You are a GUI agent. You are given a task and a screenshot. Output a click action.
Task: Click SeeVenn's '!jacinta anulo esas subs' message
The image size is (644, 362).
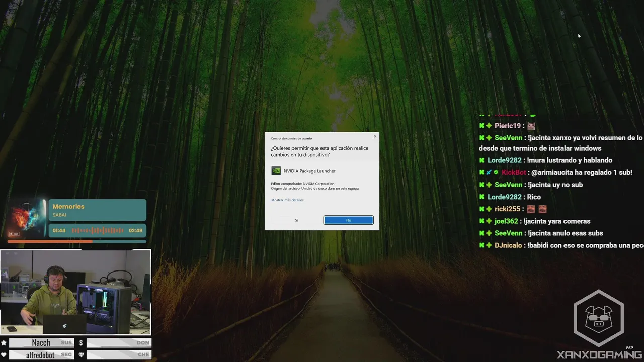pyautogui.click(x=565, y=233)
